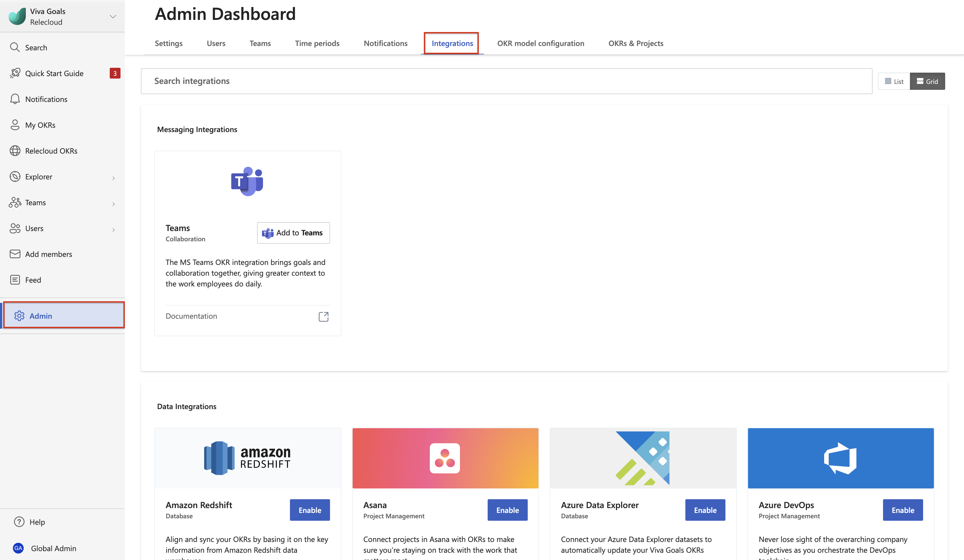This screenshot has height=560, width=964.
Task: Open the Feed icon in sidebar
Action: pyautogui.click(x=15, y=280)
